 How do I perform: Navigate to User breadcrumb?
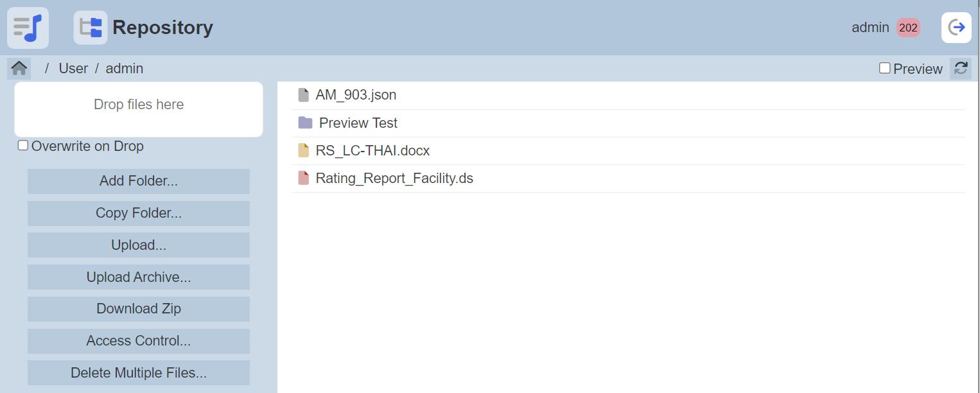[x=73, y=68]
